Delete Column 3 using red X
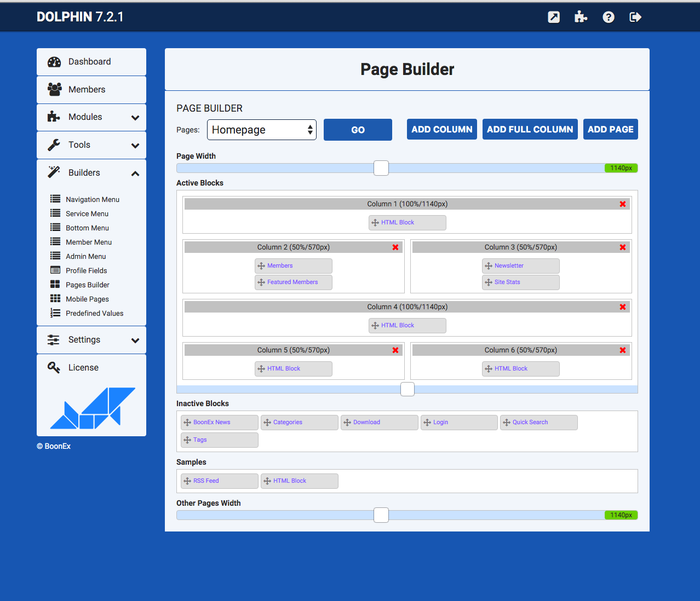The image size is (700, 601). coord(622,247)
